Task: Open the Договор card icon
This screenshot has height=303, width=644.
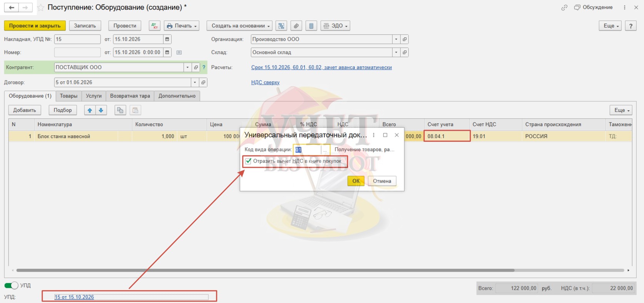Action: click(203, 82)
